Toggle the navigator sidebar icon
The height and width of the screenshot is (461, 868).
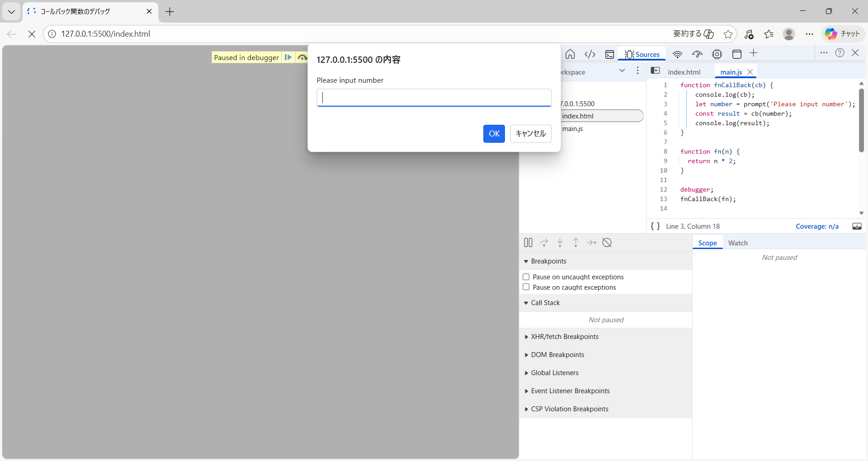click(x=655, y=71)
